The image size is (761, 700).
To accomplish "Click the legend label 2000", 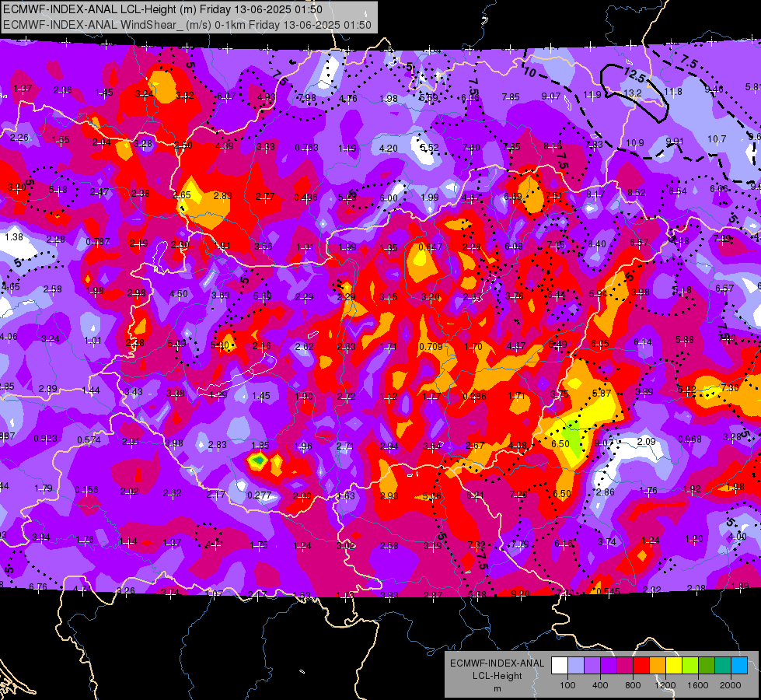I will (x=731, y=685).
